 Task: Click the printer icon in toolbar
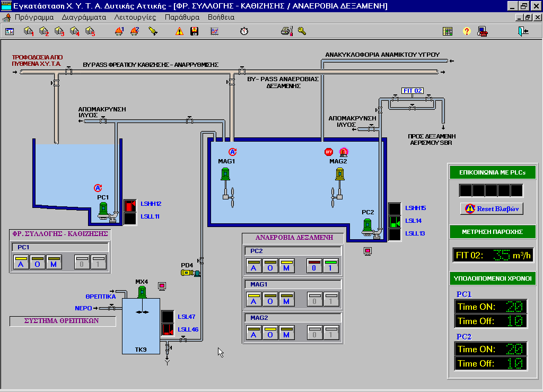[286, 31]
